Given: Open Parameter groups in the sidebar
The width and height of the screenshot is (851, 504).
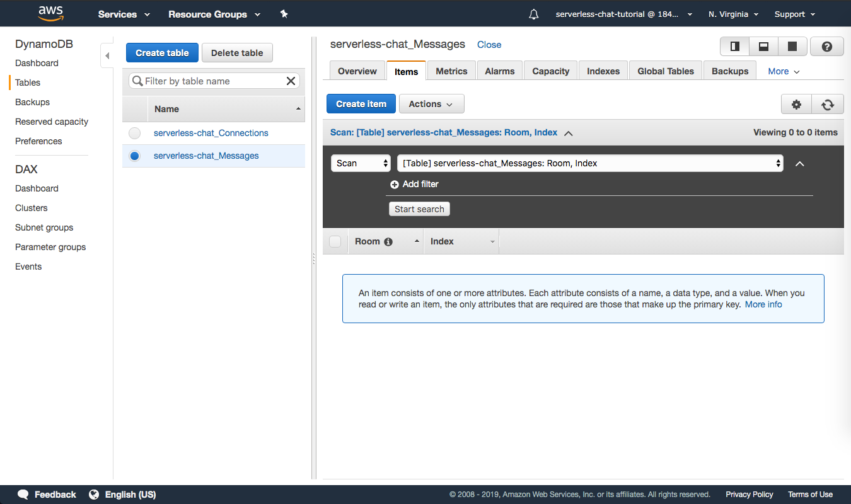Looking at the screenshot, I should (50, 247).
